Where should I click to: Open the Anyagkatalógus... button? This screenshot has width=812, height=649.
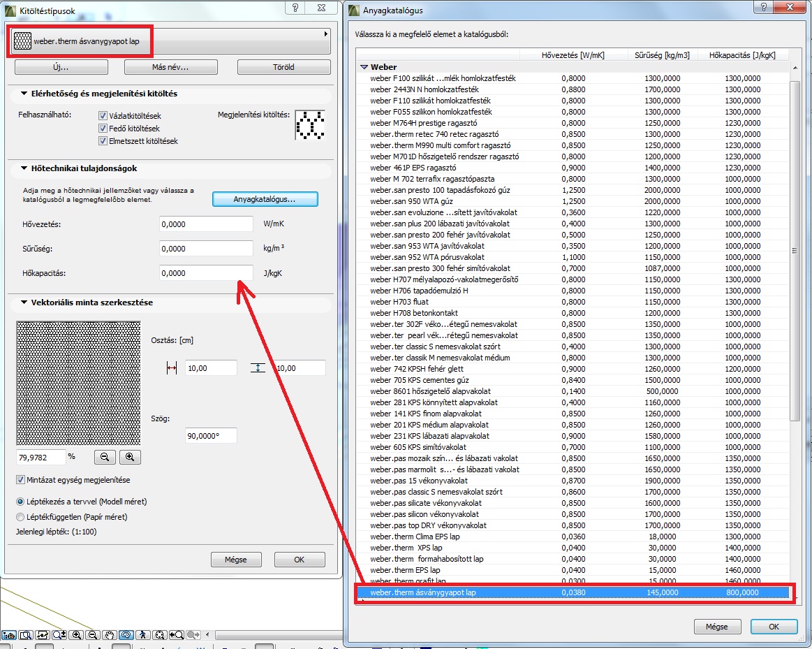(265, 199)
